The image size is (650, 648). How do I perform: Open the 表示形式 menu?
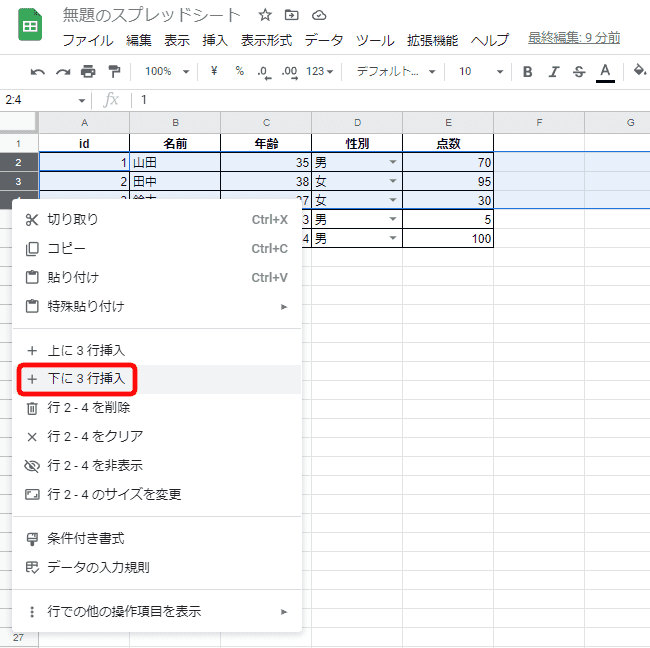tap(267, 40)
